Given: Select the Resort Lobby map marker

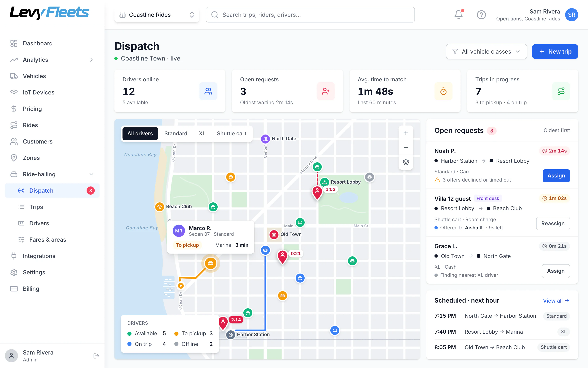Looking at the screenshot, I should pos(324,182).
